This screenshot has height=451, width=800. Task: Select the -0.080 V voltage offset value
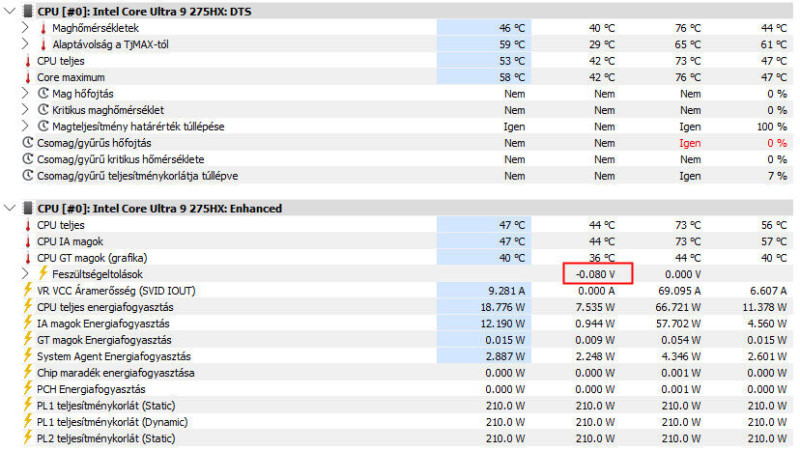[595, 274]
